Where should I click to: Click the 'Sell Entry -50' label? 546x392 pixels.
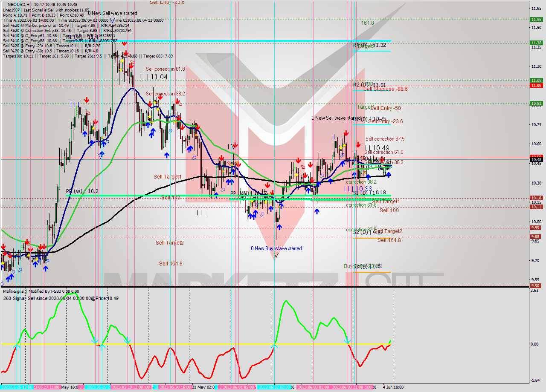pos(385,108)
